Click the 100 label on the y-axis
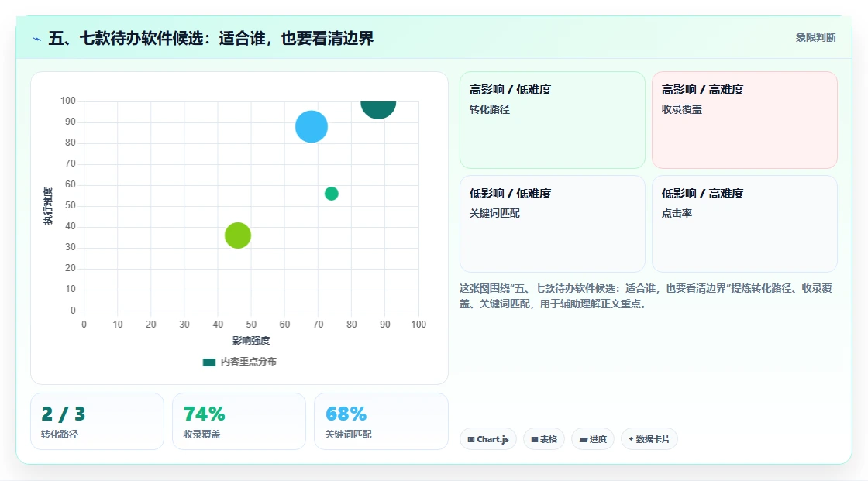The width and height of the screenshot is (868, 481). click(x=68, y=101)
